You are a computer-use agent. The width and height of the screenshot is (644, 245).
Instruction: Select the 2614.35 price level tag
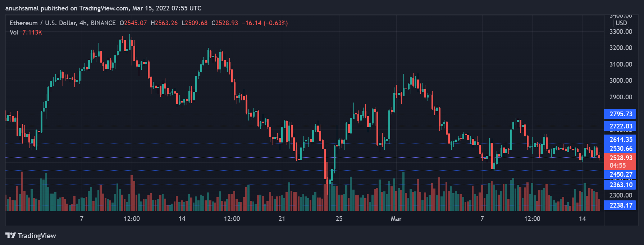(x=621, y=140)
